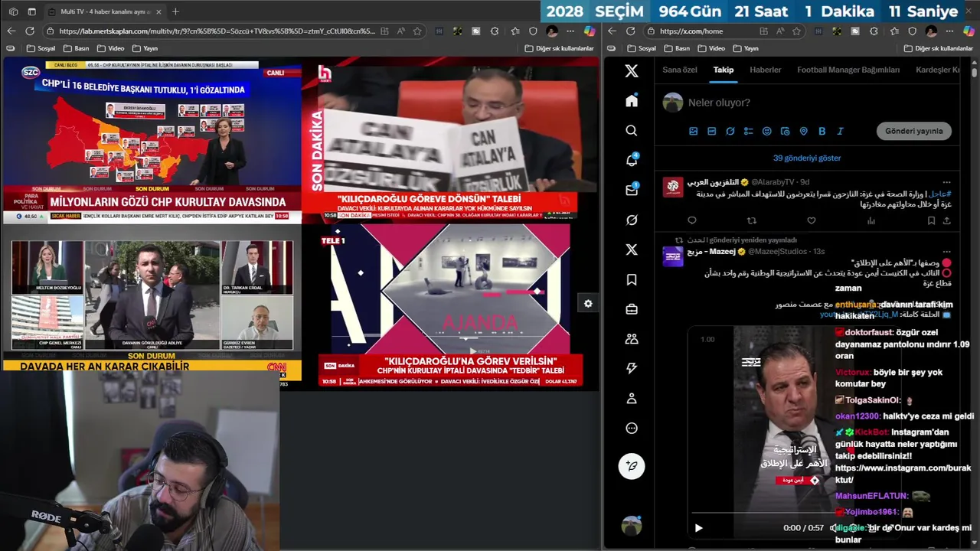Open X home from the sidebar house icon
The image size is (980, 551).
click(632, 101)
